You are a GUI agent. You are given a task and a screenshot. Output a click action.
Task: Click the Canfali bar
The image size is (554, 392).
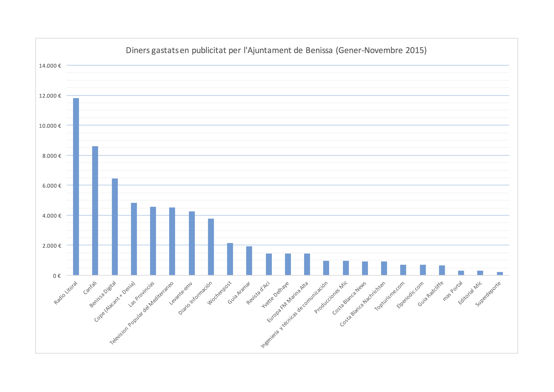tap(95, 211)
